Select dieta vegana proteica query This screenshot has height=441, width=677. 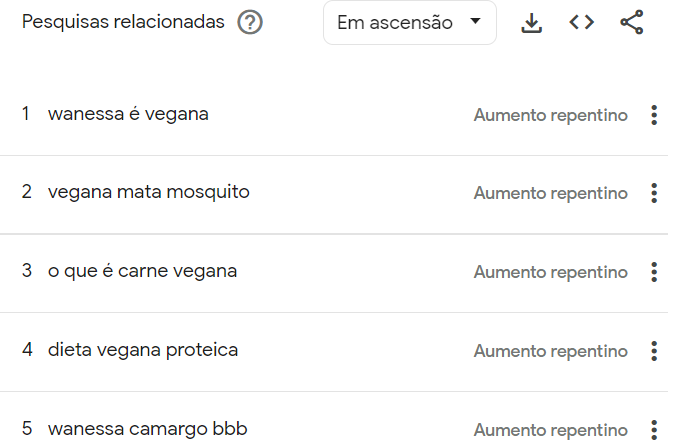(x=142, y=350)
